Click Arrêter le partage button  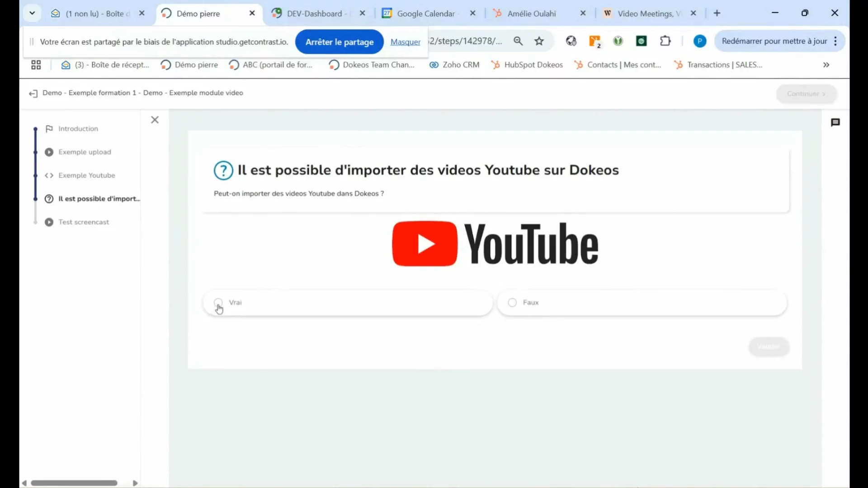(340, 42)
